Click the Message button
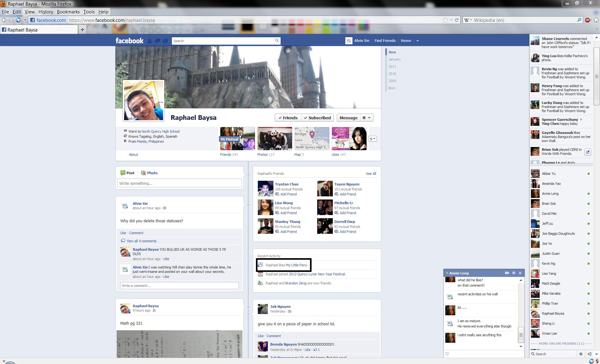This screenshot has width=600, height=364. click(x=348, y=118)
